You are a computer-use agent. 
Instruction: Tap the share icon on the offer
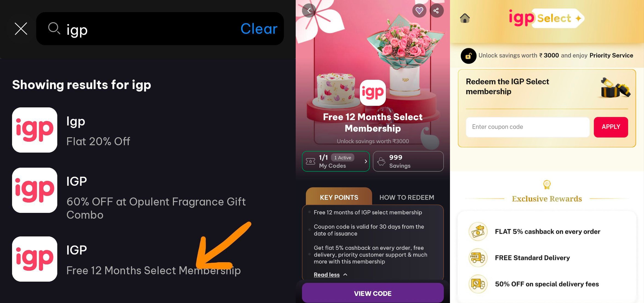pos(436,11)
